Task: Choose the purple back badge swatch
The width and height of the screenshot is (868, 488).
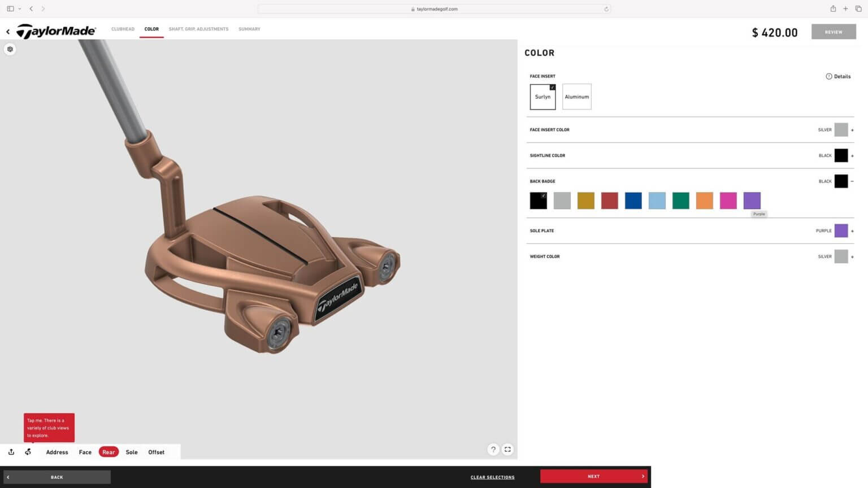Action: (x=752, y=201)
